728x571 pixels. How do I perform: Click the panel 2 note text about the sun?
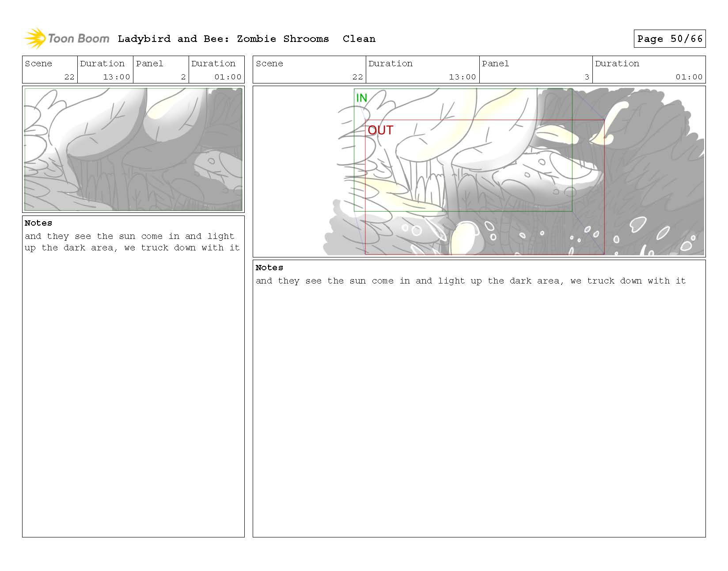pos(132,242)
